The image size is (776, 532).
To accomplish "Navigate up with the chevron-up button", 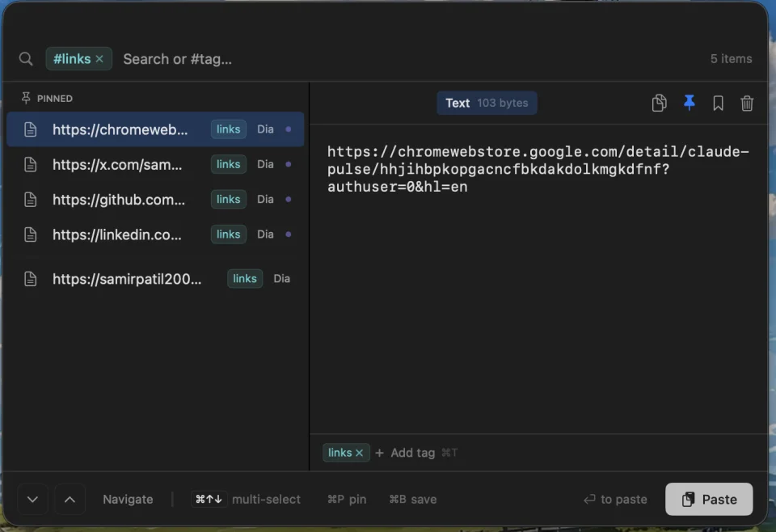I will click(70, 500).
